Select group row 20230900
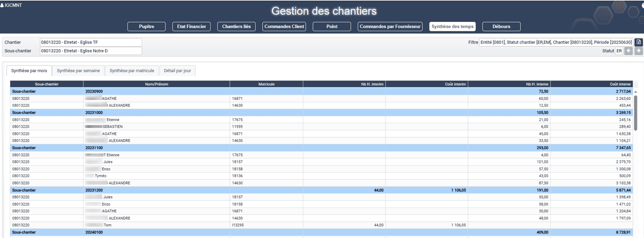The width and height of the screenshot is (644, 238). (322, 91)
